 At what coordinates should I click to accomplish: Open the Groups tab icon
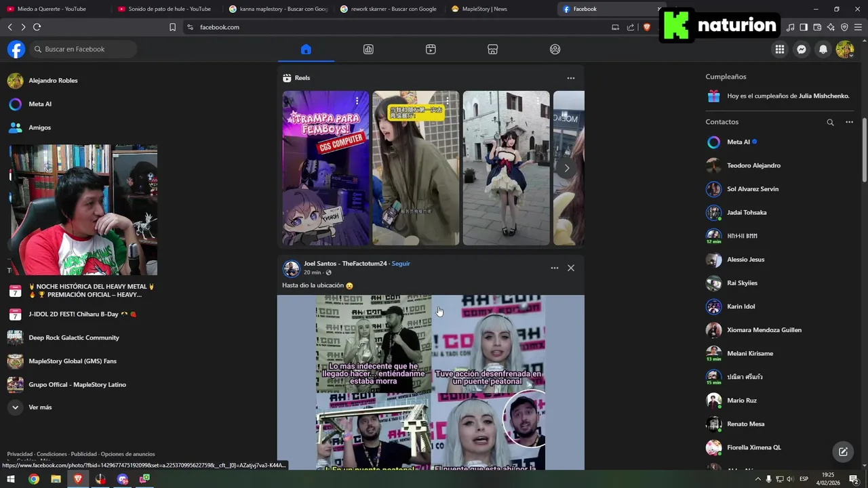click(x=555, y=49)
